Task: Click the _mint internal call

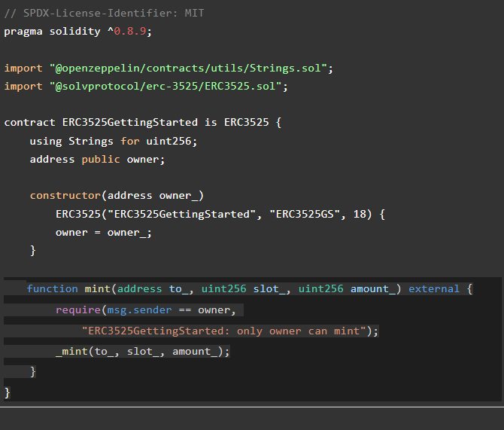Action: point(71,352)
